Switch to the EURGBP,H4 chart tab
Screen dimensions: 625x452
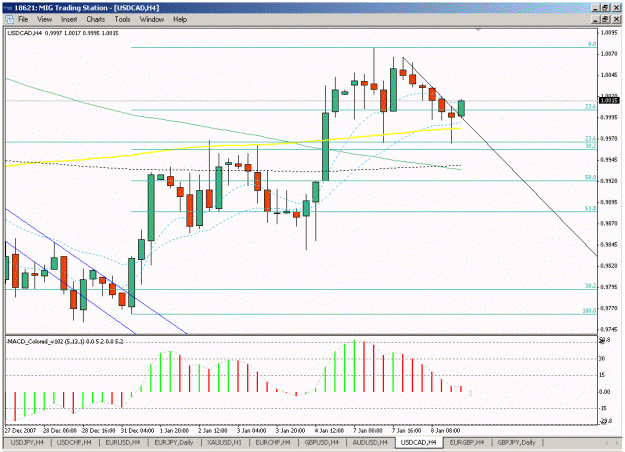(466, 442)
